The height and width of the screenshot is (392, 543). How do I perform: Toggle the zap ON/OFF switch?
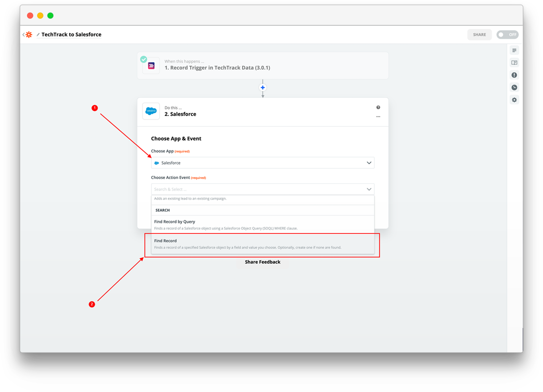coord(507,35)
